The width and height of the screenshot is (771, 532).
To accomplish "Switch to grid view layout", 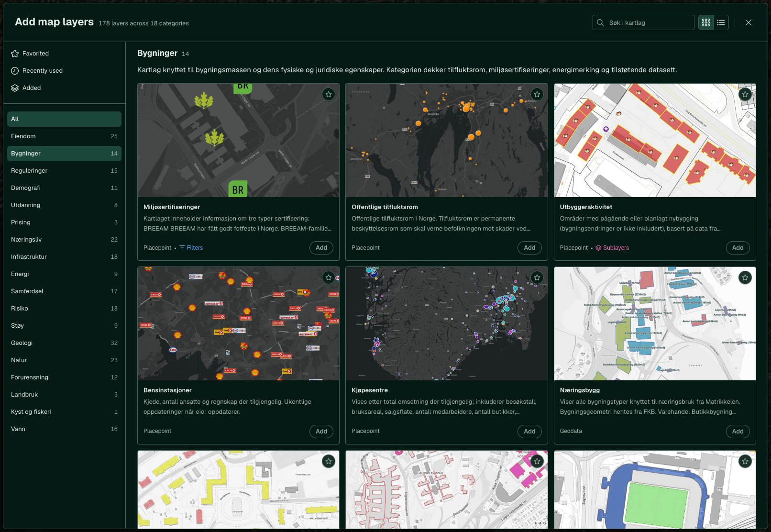I will click(706, 22).
